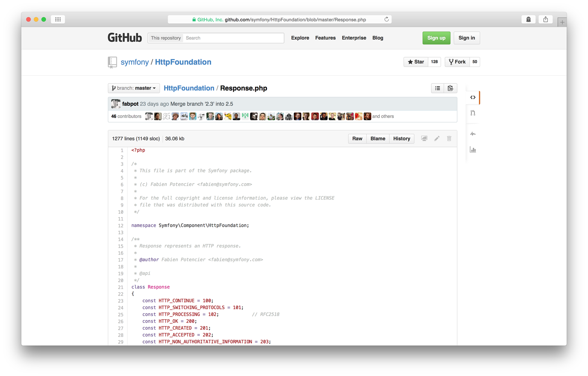Open the This repository search scope selector

pos(165,38)
